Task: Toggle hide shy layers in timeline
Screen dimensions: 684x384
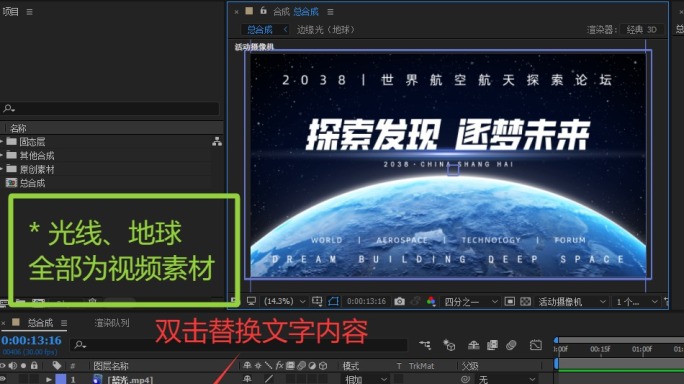Action: point(473,345)
